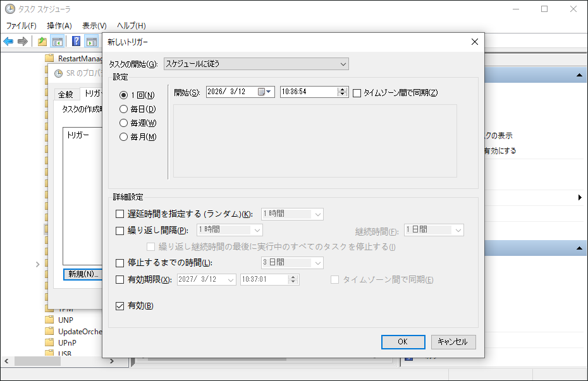Open the タスクの開始 dropdown

click(x=342, y=63)
